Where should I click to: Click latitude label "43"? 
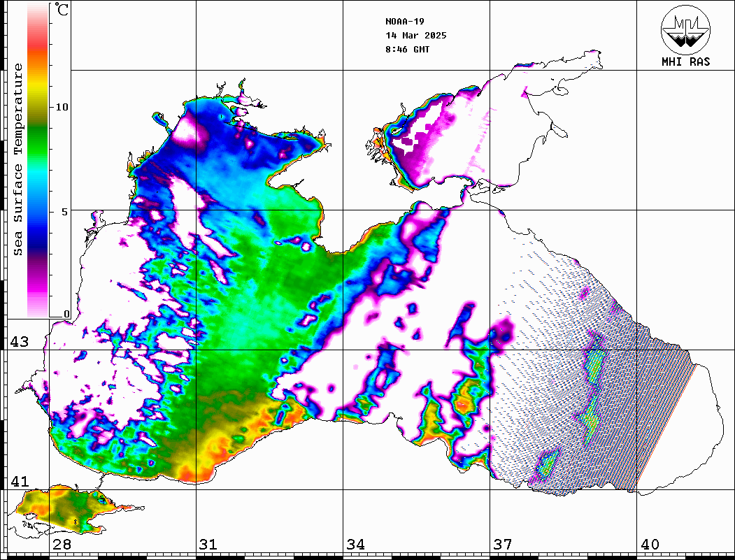(20, 342)
